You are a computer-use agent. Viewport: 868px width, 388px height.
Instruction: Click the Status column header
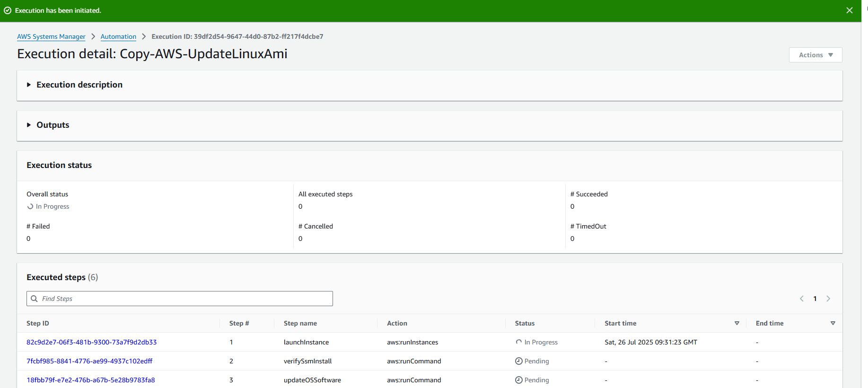[525, 323]
